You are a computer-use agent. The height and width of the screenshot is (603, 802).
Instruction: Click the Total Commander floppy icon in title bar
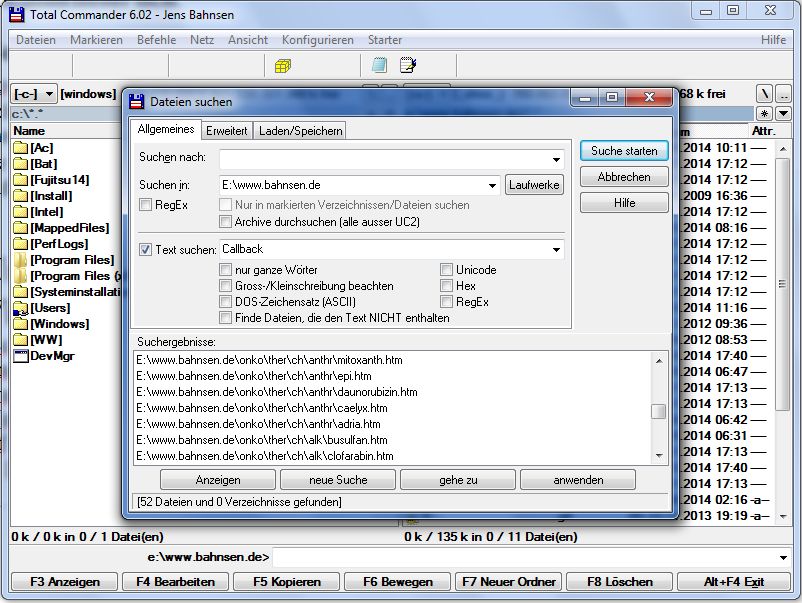tap(17, 14)
